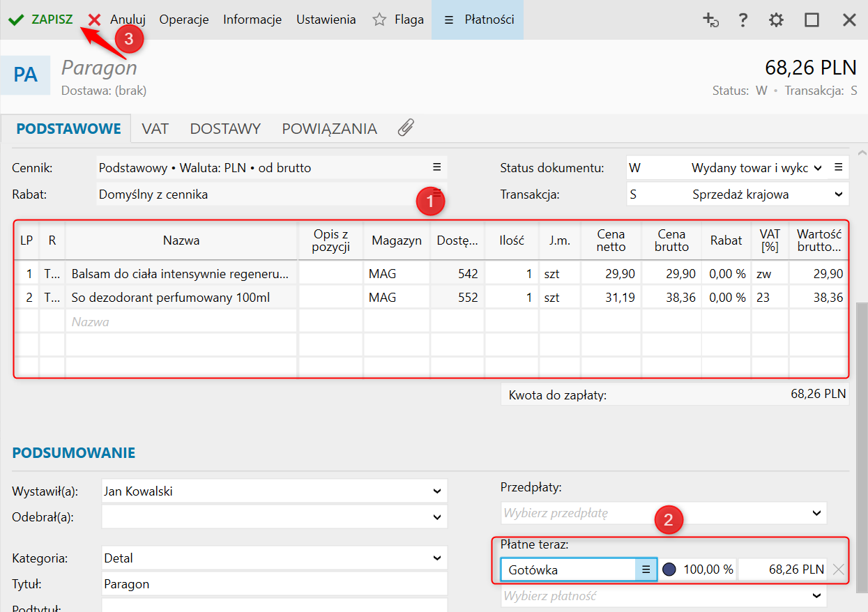The image size is (868, 612).
Task: Click the question mark help icon
Action: click(x=743, y=20)
